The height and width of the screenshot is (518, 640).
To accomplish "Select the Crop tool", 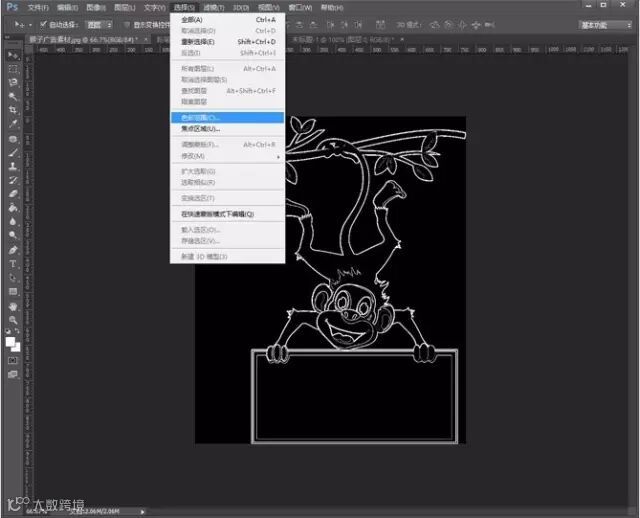I will coord(13,110).
